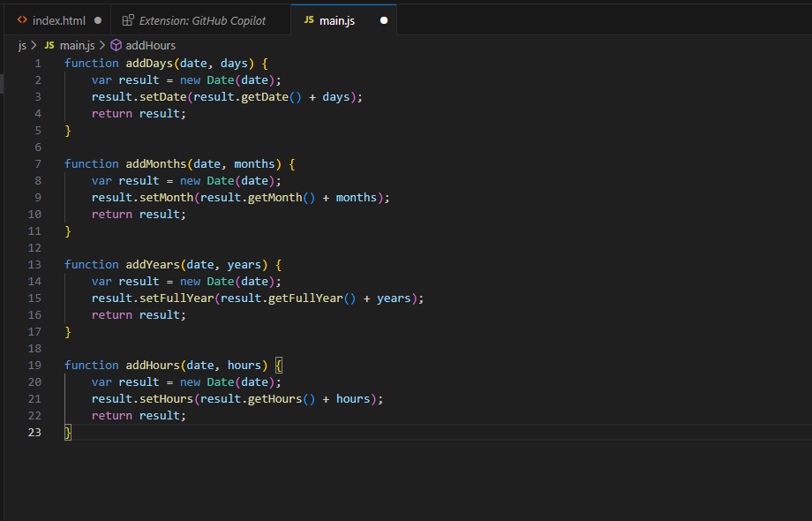Click return keyword on line 4
This screenshot has height=521, width=812.
[x=112, y=114]
